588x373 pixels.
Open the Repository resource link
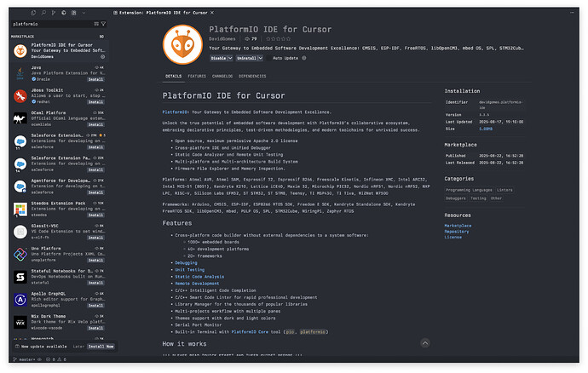[x=457, y=232]
